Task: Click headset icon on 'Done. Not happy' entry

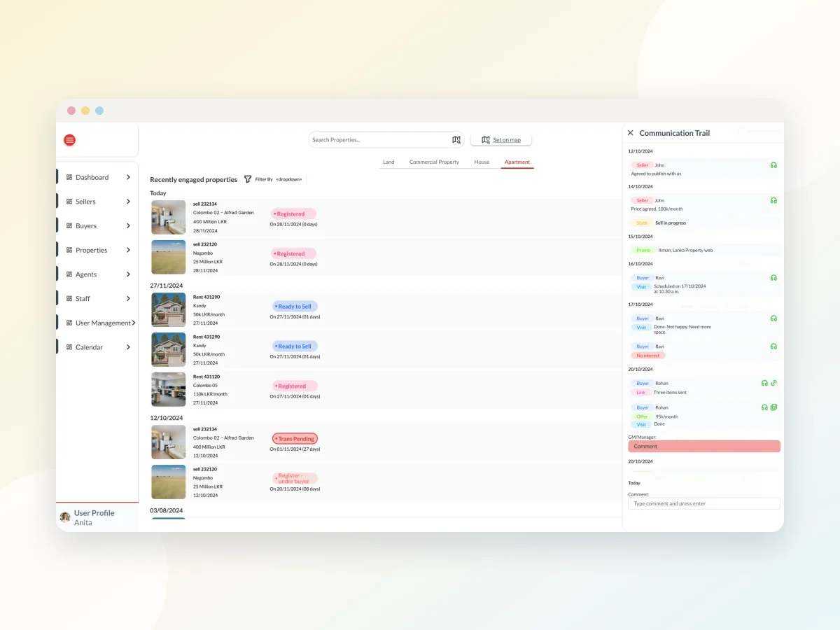Action: [773, 318]
